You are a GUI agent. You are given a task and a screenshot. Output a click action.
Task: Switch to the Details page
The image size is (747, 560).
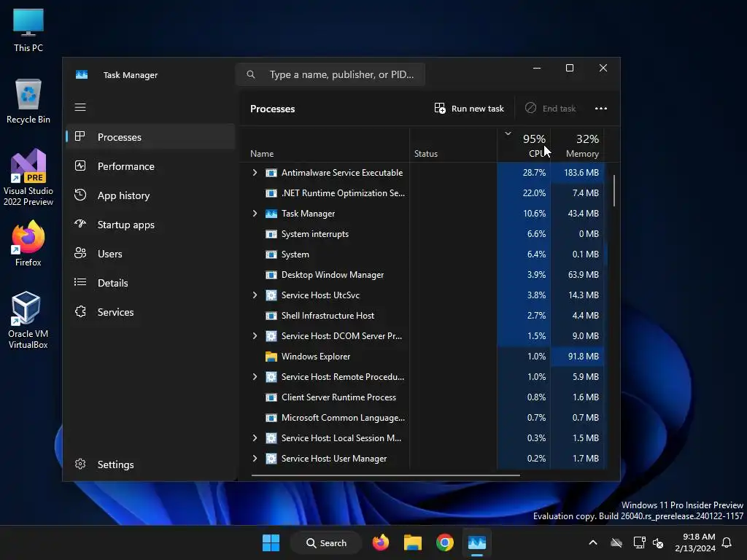(x=150, y=283)
